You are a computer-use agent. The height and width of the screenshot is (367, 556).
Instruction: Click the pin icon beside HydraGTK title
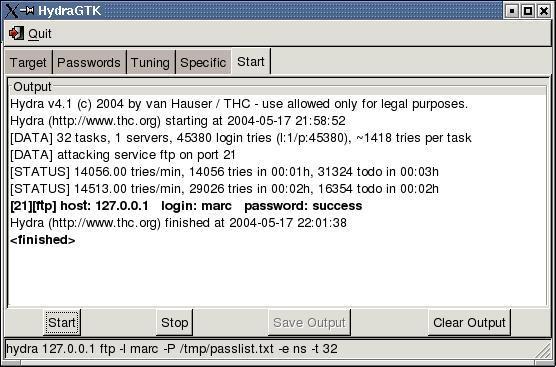[27, 11]
